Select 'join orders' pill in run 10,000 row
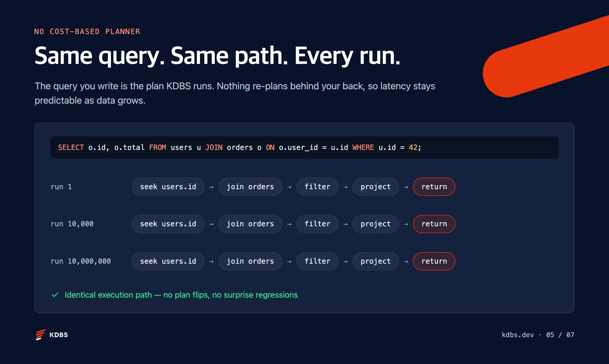 tap(250, 224)
